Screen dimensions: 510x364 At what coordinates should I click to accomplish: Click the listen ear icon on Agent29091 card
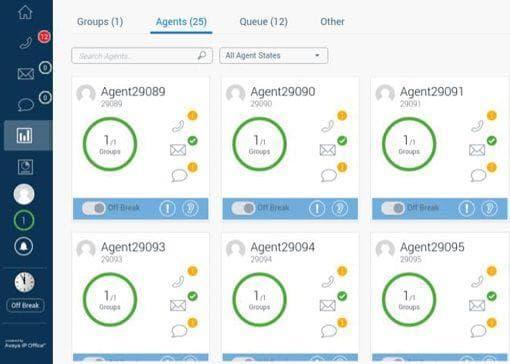490,209
